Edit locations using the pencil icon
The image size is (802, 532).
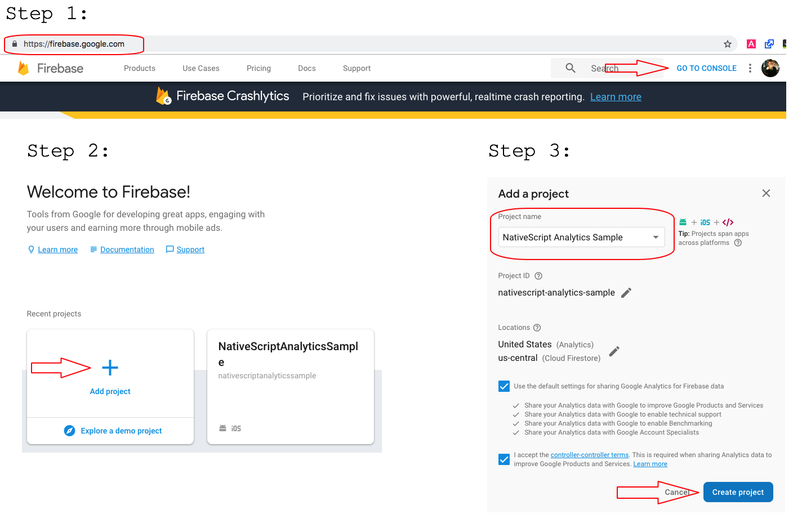(x=614, y=351)
